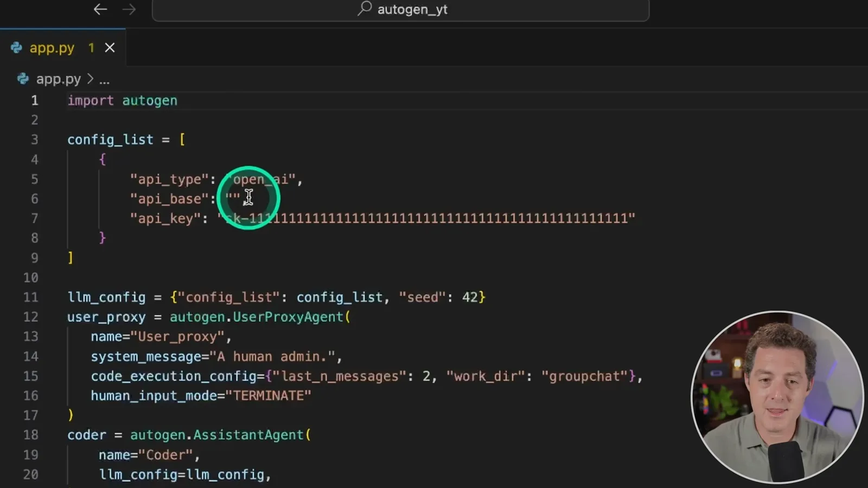Click the closing bracket on line 9
Viewport: 868px width, 488px height.
(x=71, y=258)
